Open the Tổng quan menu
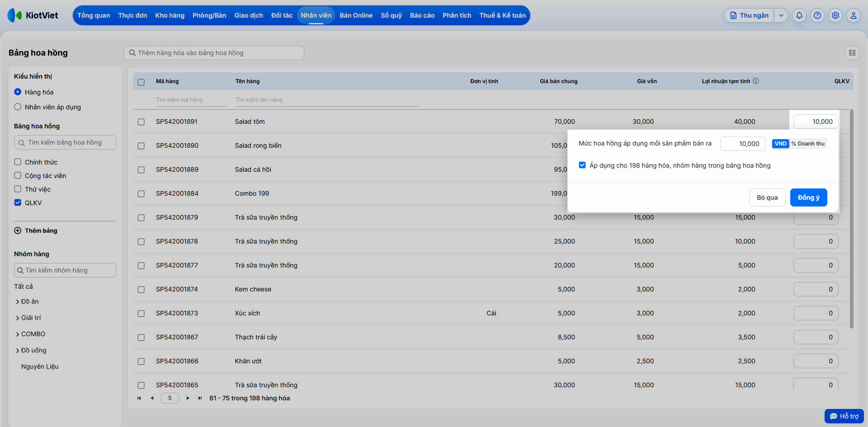The image size is (868, 427). pos(94,15)
